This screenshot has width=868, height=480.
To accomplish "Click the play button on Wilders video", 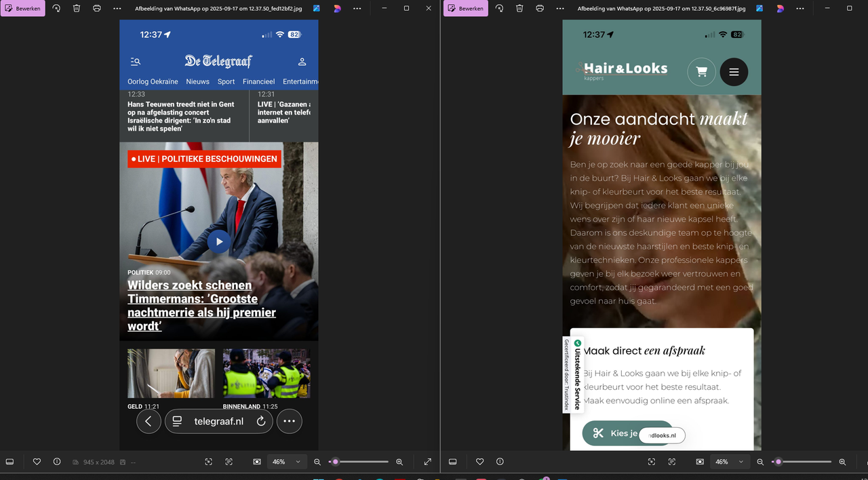I will pos(218,241).
